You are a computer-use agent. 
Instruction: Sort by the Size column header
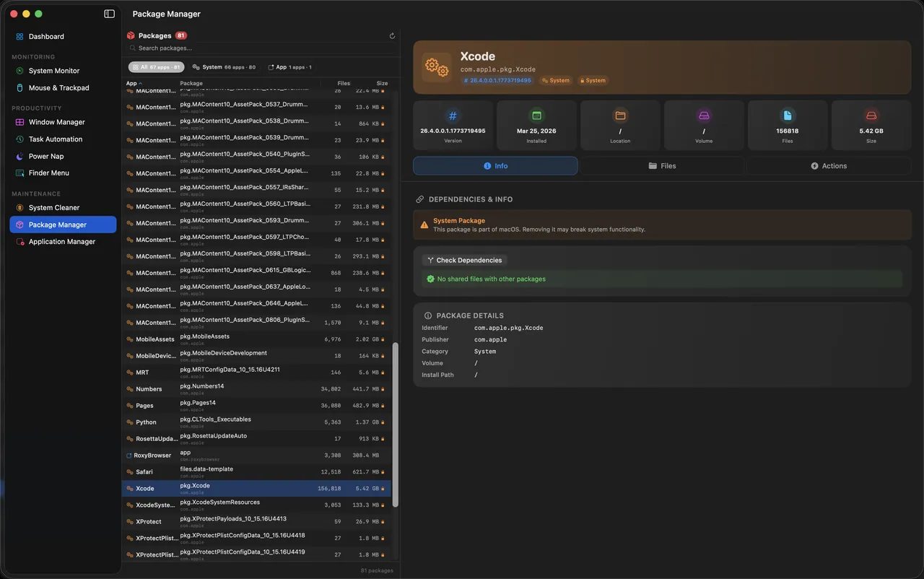(382, 83)
